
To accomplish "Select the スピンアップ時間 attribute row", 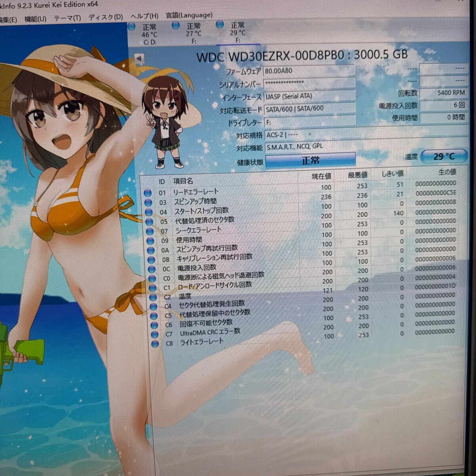I will [301, 198].
